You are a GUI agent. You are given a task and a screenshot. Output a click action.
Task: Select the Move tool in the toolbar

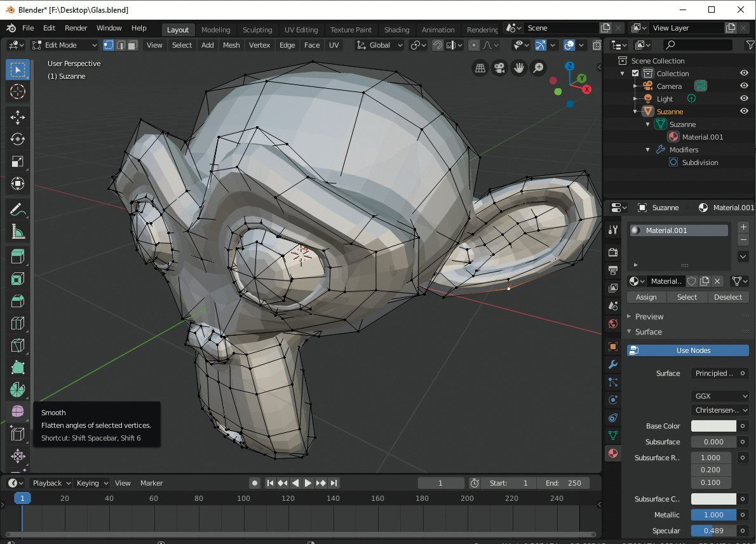tap(18, 117)
